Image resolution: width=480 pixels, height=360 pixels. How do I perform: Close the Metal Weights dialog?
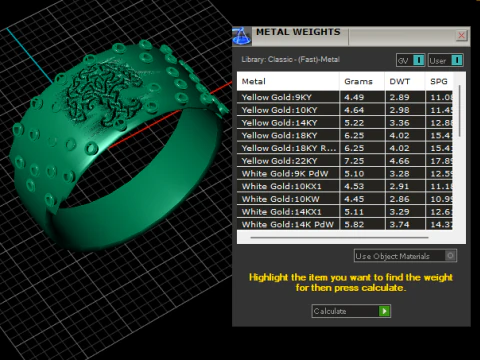pyautogui.click(x=461, y=35)
